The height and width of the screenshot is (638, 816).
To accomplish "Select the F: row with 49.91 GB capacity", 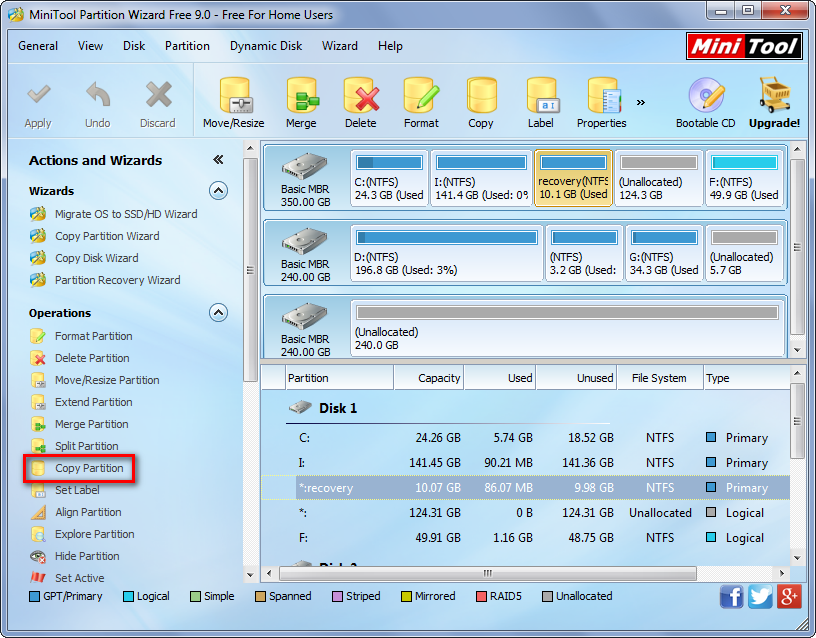I will pos(526,538).
